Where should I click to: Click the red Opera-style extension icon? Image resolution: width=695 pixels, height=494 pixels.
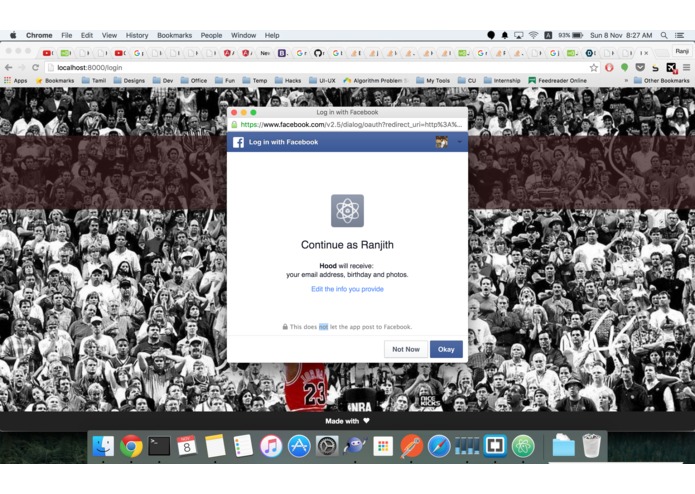tap(609, 67)
